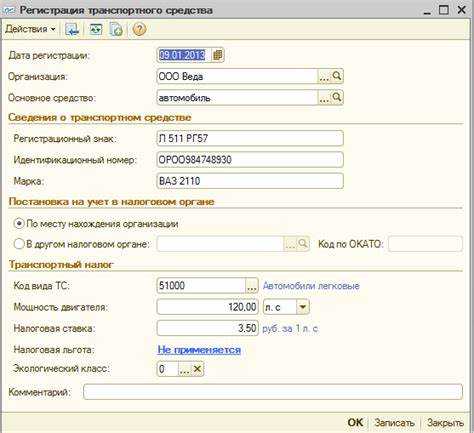Click the Закрыть button
Image resolution: width=474 pixels, height=433 pixels.
[x=445, y=422]
